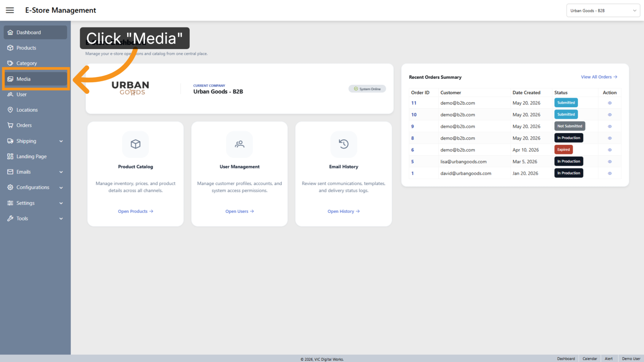Screen dimensions: 644x362
Task: Click the Email History clock icon
Action: (344, 144)
